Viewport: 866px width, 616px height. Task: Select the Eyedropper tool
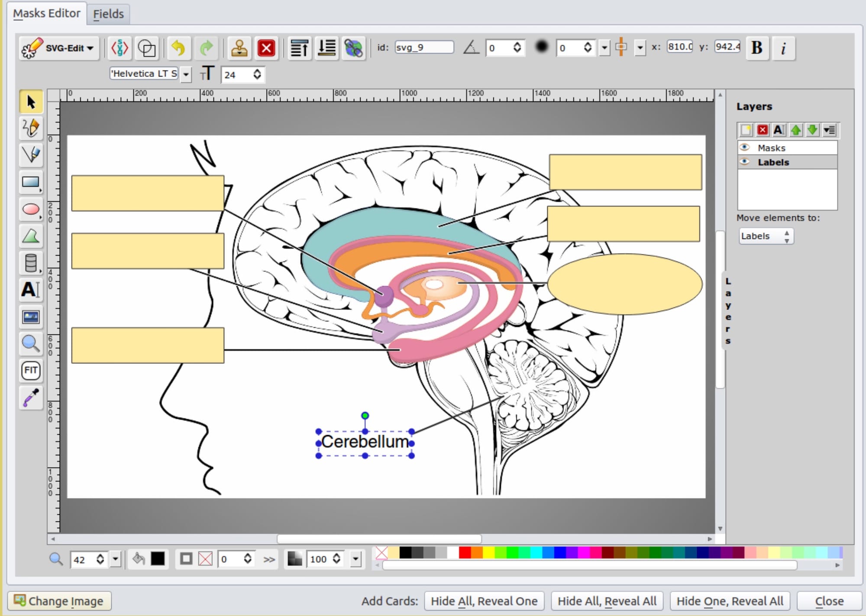click(x=31, y=397)
